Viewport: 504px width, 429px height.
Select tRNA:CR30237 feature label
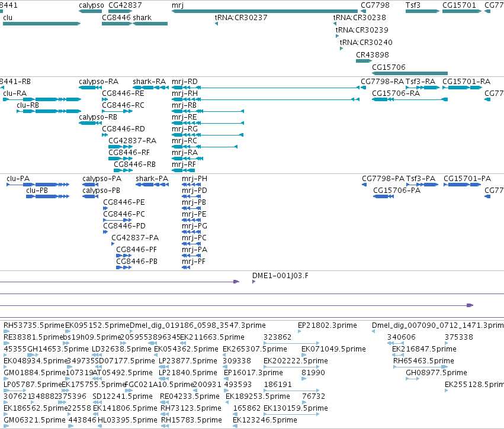(241, 17)
